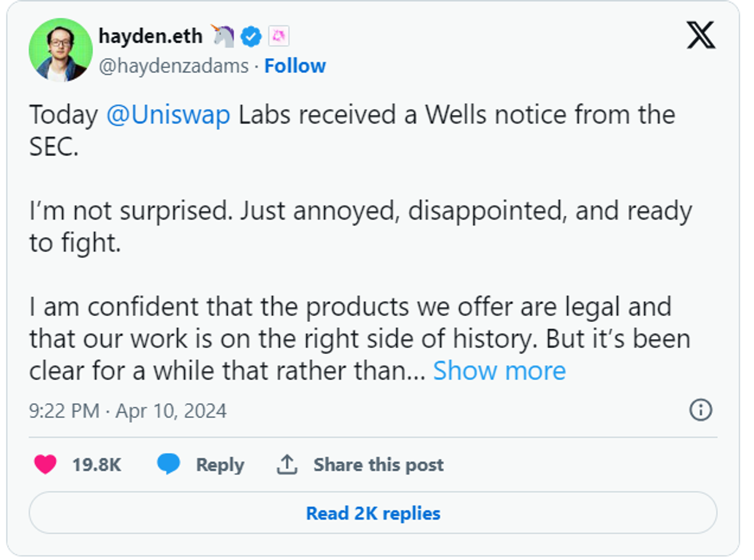Click the info icon near the timestamp

(x=699, y=410)
